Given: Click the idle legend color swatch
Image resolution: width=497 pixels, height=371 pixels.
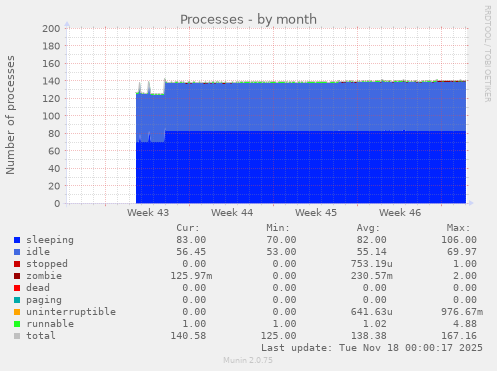Looking at the screenshot, I should 17,252.
